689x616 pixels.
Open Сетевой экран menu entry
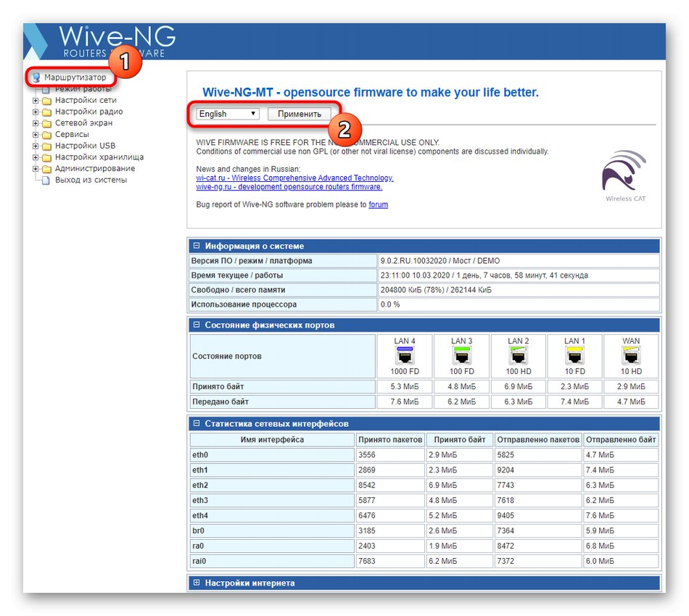(x=83, y=123)
